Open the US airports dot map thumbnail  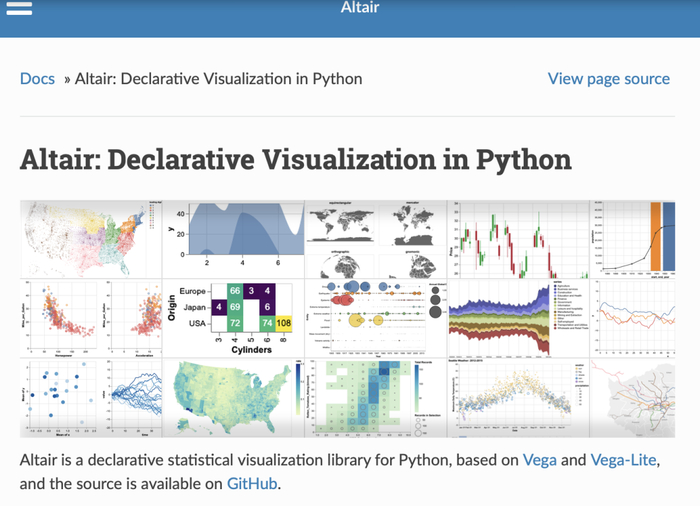pos(91,239)
